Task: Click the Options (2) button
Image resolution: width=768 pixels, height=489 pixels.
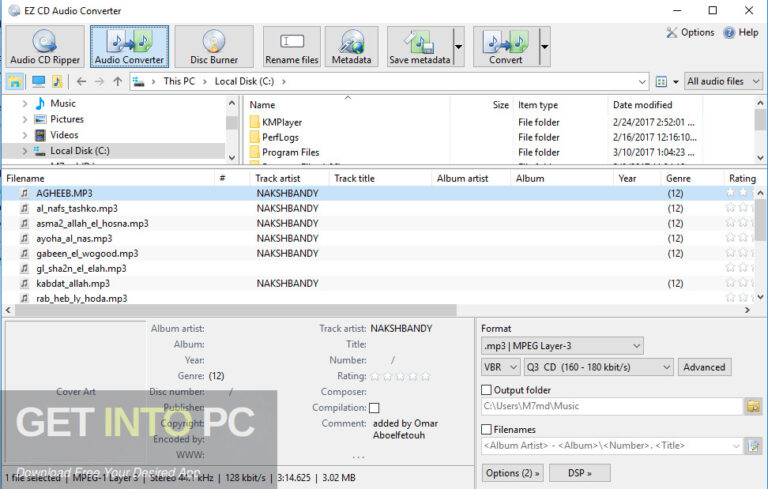Action: (x=513, y=473)
